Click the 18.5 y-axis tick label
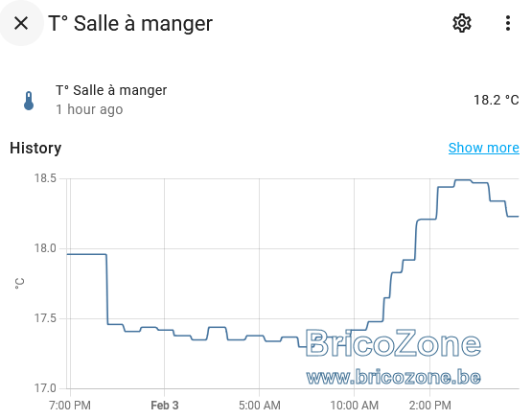 tap(45, 178)
